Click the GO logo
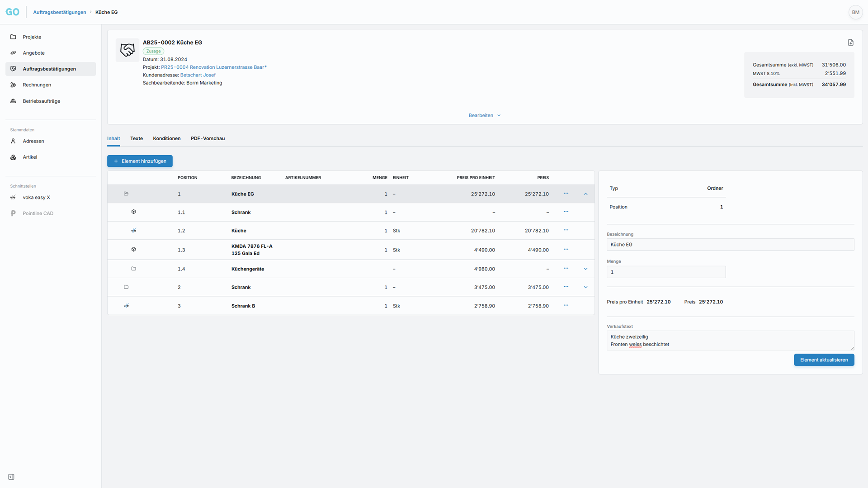 tap(13, 12)
